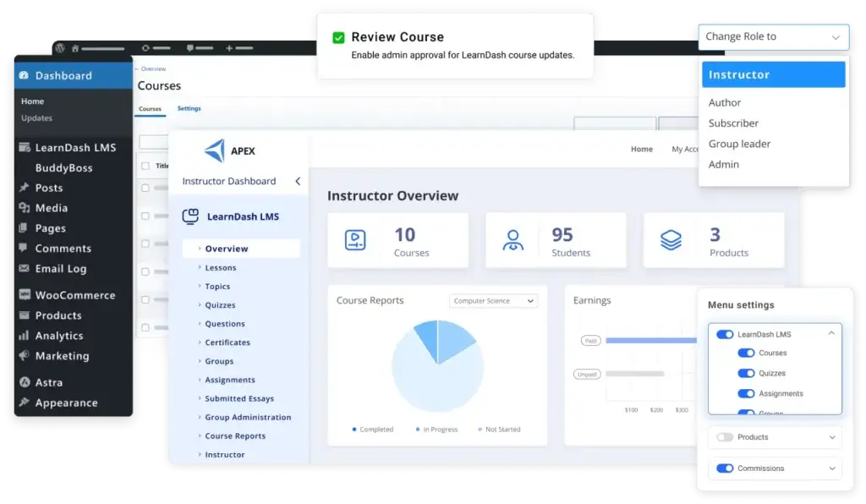Screen dimensions: 866x504
Task: Click the Products layers icon on the overview card
Action: 671,240
